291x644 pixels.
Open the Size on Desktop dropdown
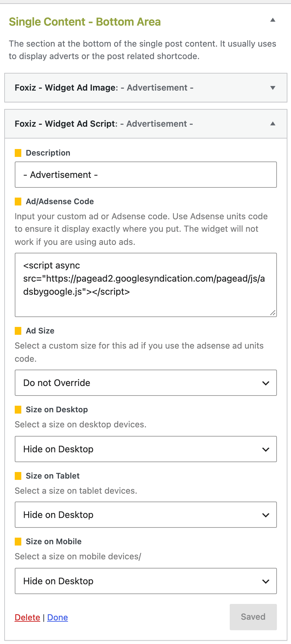(146, 449)
